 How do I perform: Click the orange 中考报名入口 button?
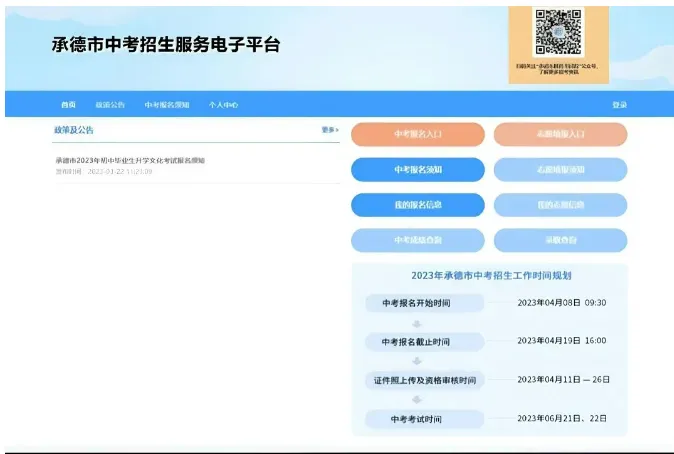point(418,134)
